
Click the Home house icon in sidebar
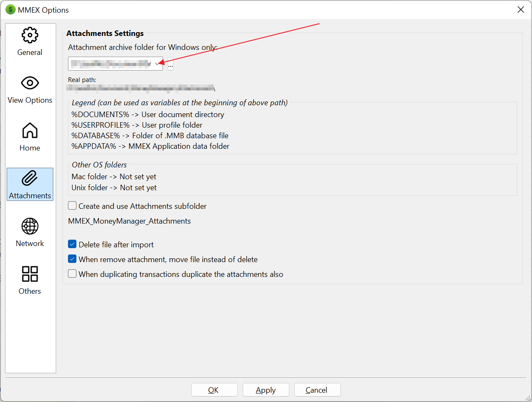pyautogui.click(x=30, y=131)
